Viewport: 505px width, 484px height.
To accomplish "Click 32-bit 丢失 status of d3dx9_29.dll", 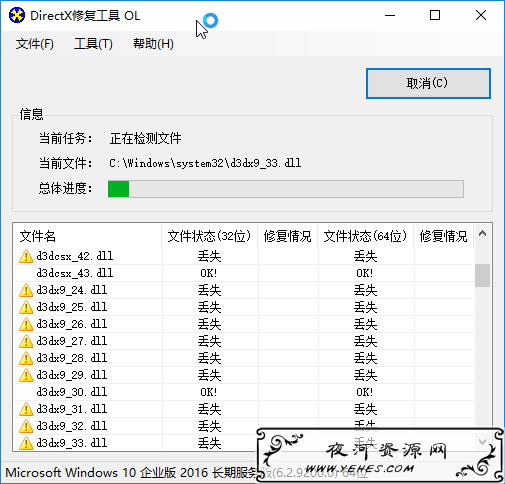I will click(209, 375).
